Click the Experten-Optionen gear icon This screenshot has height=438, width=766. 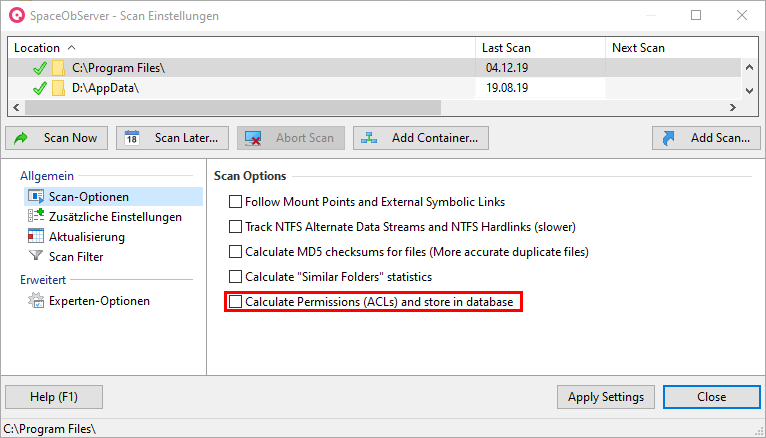click(36, 300)
